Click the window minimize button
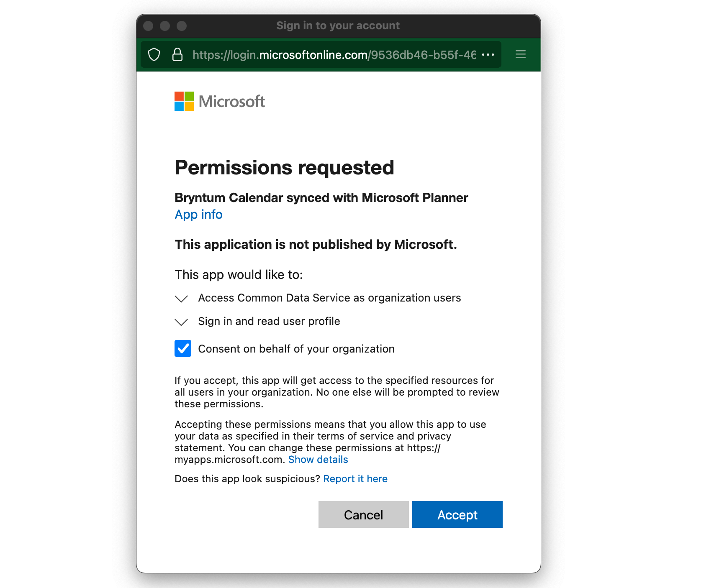 (165, 26)
